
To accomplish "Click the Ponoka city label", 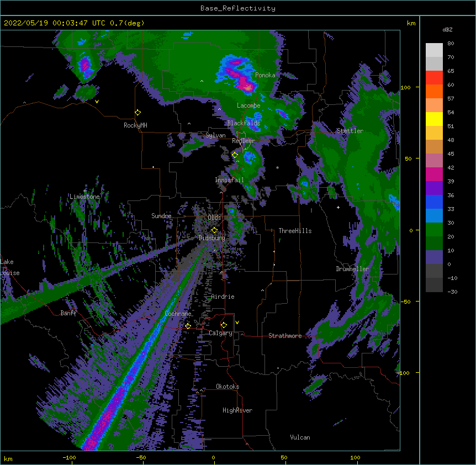I will (x=265, y=75).
